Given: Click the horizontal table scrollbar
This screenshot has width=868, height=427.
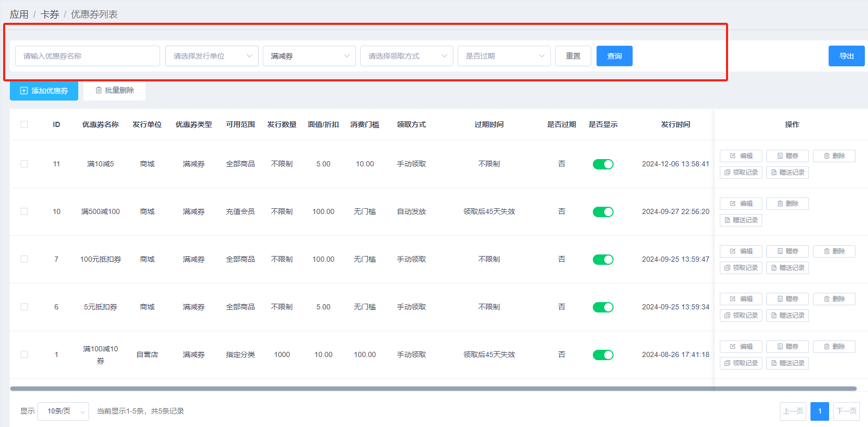Looking at the screenshot, I should (x=433, y=389).
